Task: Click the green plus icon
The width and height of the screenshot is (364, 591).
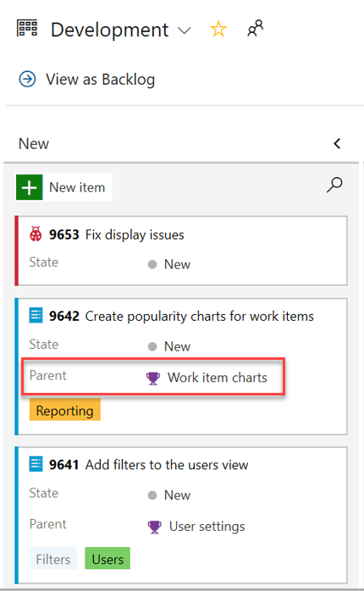Action: point(30,187)
